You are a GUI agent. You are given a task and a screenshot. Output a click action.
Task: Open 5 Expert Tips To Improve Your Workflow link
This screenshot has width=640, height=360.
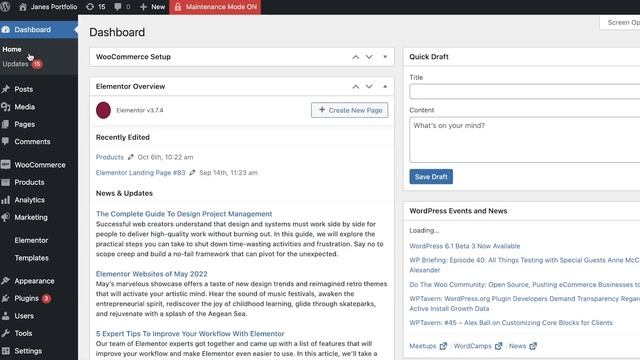[190, 333]
